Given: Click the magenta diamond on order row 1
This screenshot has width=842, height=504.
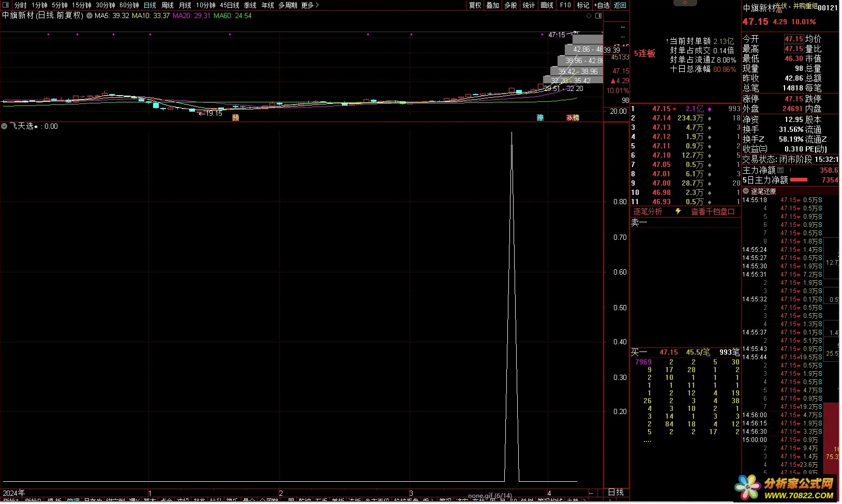Looking at the screenshot, I should (710, 109).
